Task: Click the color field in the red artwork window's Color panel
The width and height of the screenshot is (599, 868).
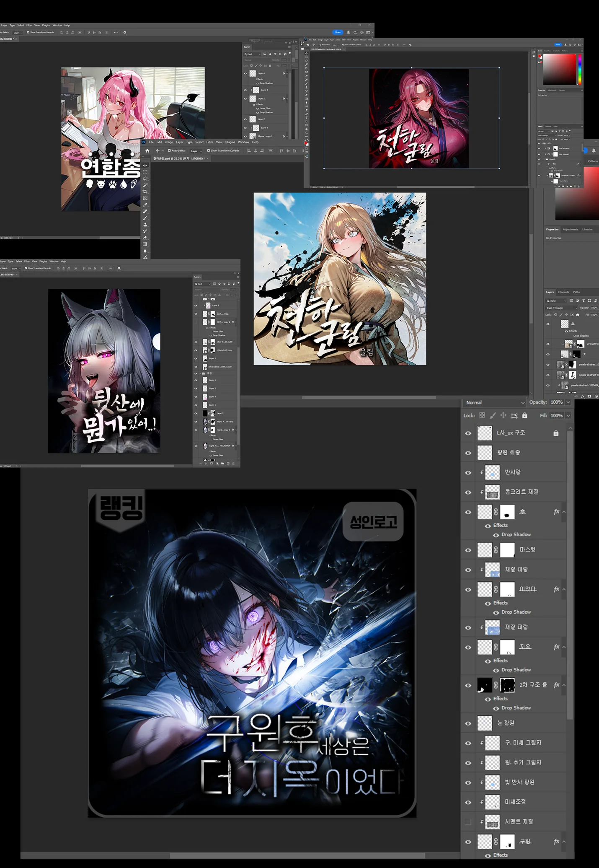Action: click(560, 70)
